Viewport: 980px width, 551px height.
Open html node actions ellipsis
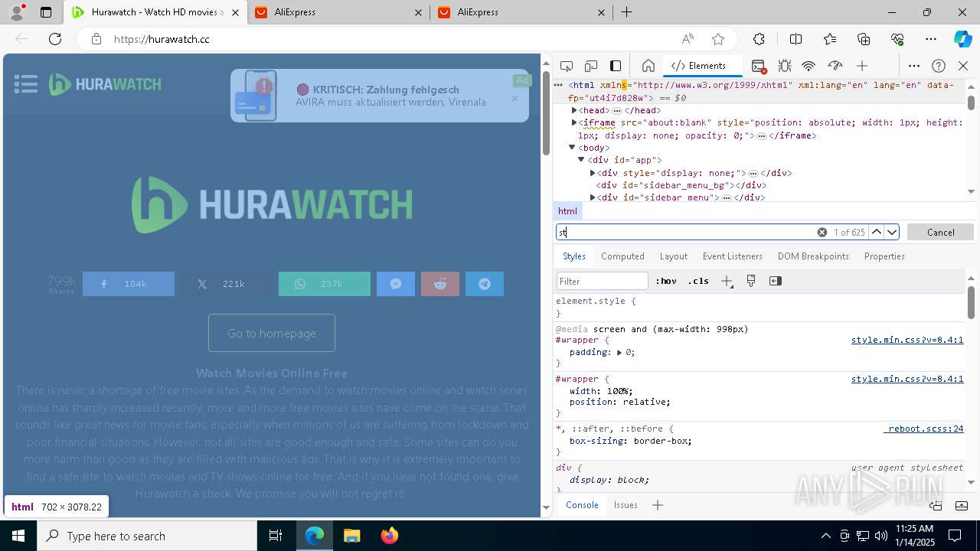[x=559, y=86]
